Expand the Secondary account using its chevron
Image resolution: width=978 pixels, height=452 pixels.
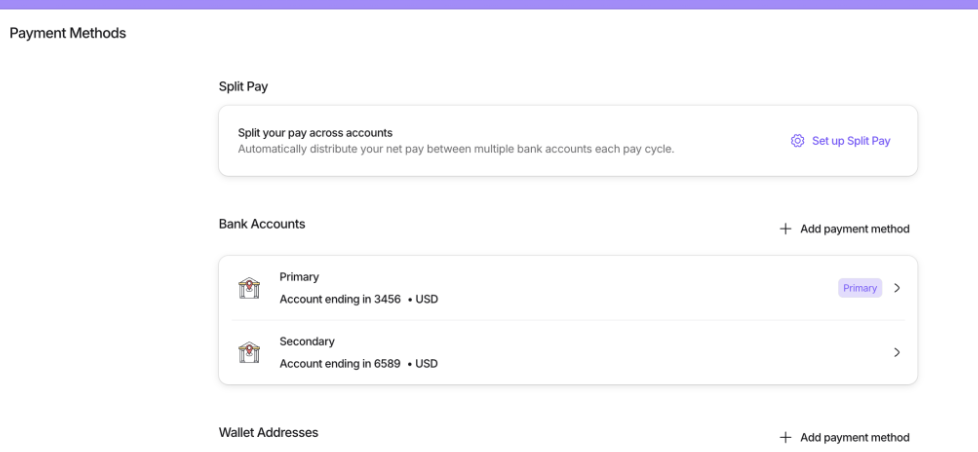click(x=897, y=352)
